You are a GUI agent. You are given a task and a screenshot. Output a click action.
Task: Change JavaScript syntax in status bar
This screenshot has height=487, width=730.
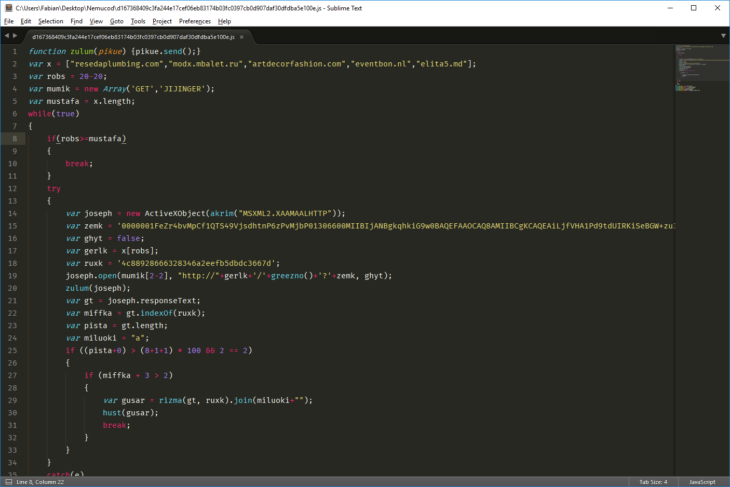[x=702, y=482]
